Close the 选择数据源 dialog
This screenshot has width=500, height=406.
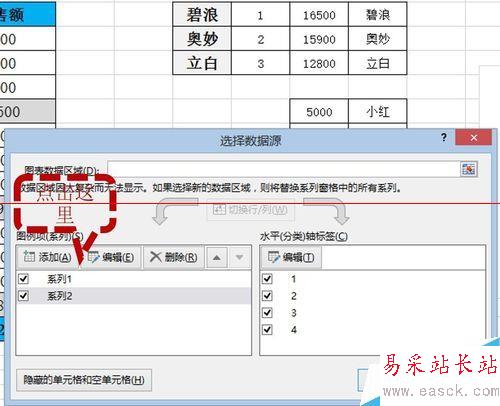point(474,137)
